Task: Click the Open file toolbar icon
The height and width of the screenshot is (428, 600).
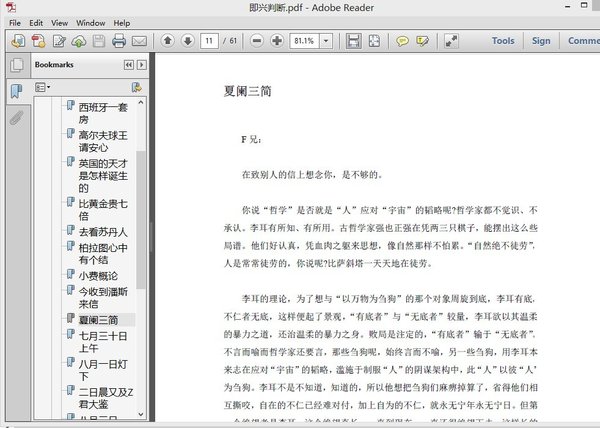Action: point(18,41)
